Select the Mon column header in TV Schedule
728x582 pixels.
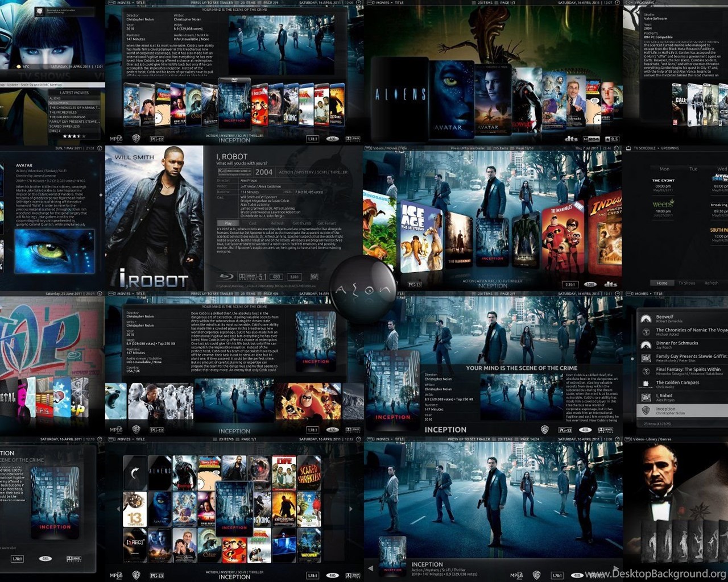664,169
